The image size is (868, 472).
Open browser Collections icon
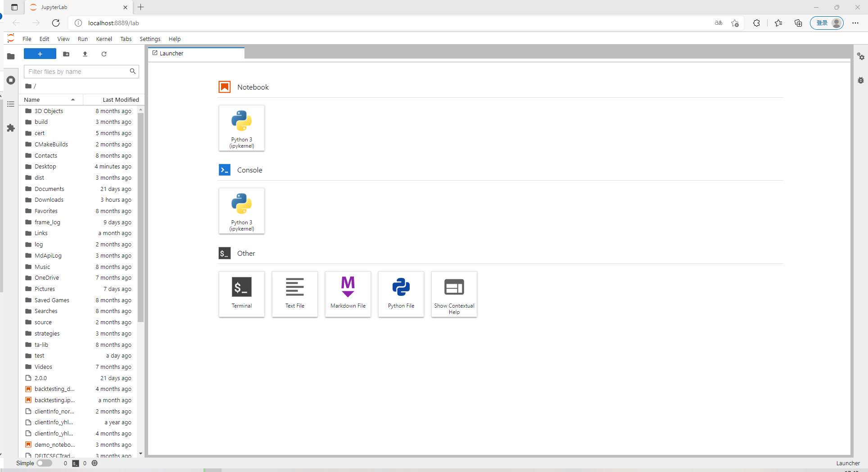[x=798, y=23]
